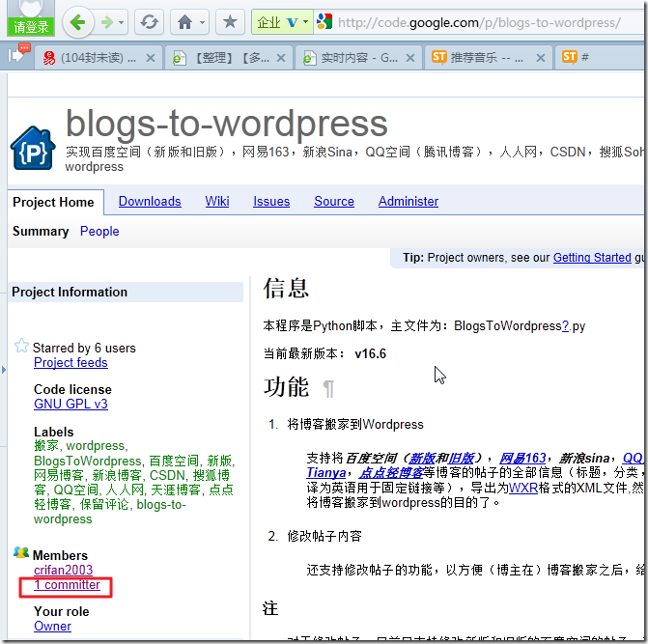
Task: Close the 【整理】 tab
Action: tap(281, 58)
